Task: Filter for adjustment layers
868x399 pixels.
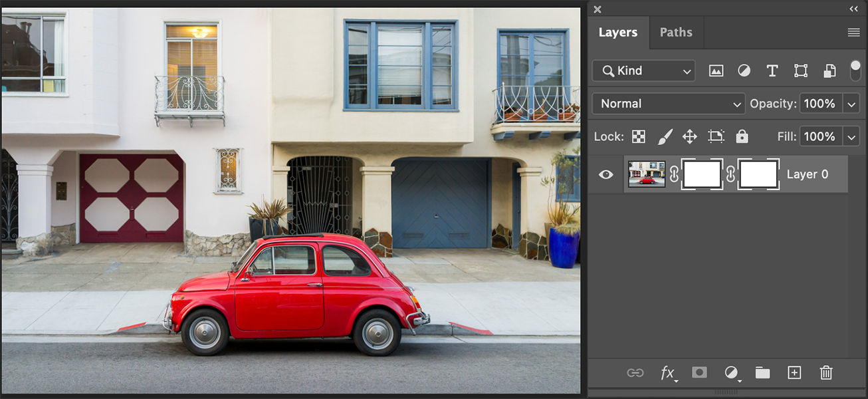Action: [744, 70]
